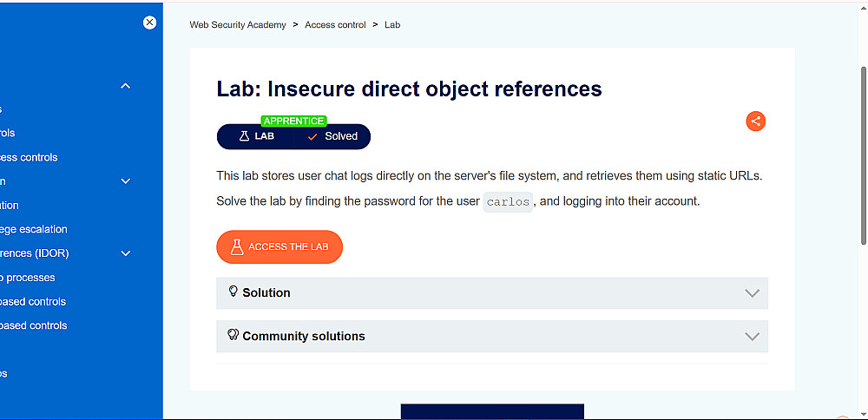Expand the IDOR sidebar chevron
The height and width of the screenshot is (420, 868).
[126, 253]
